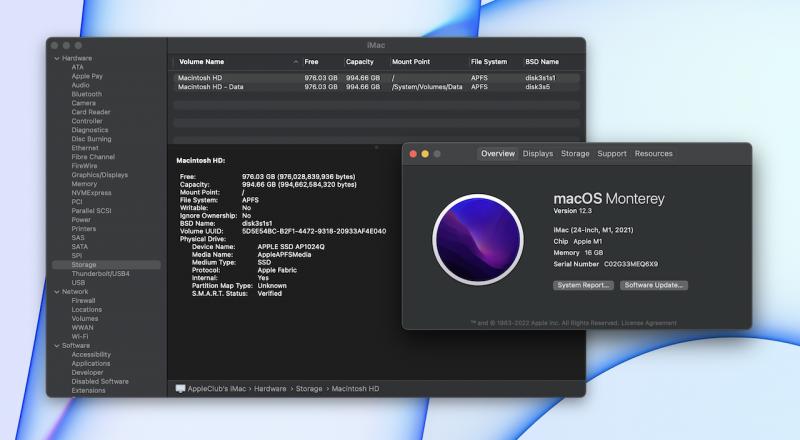Open the License Agreement link
This screenshot has width=800, height=440.
click(649, 323)
